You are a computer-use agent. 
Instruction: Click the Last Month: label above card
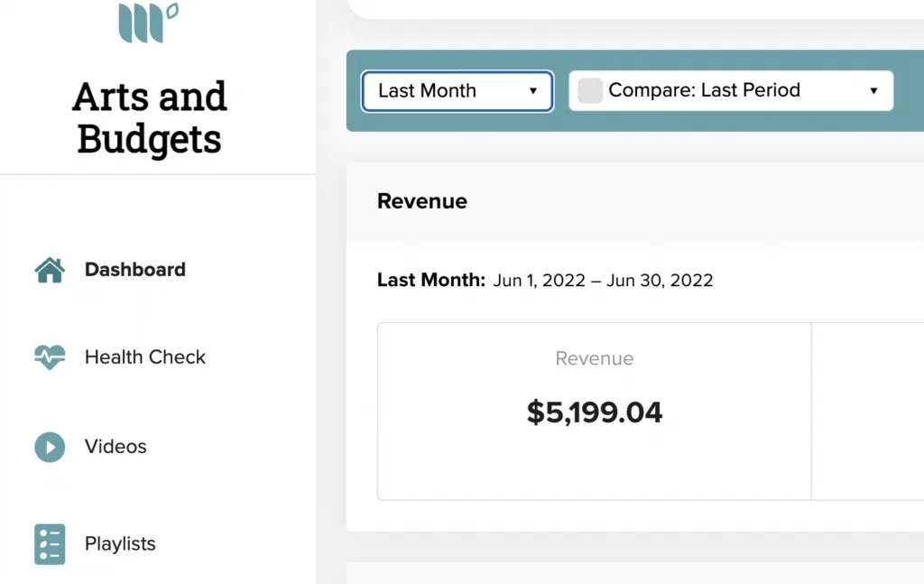pyautogui.click(x=430, y=280)
